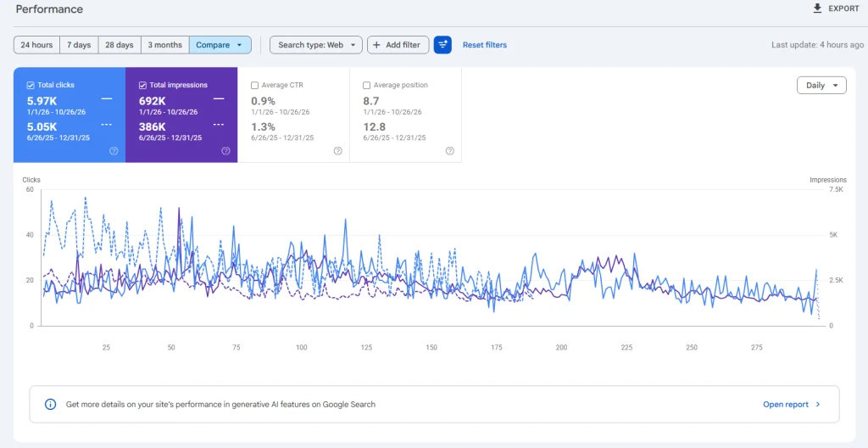868x448 pixels.
Task: Click the Export download icon
Action: click(817, 8)
